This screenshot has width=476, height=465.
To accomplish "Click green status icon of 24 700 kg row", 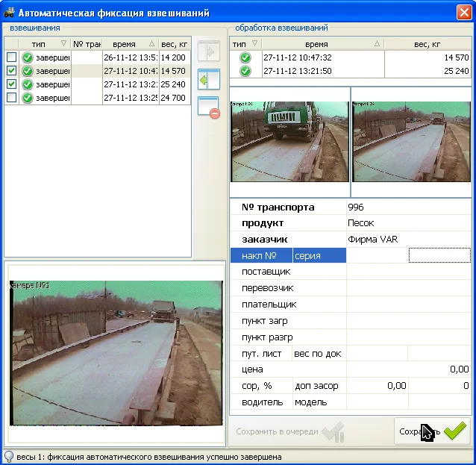I will pos(28,98).
